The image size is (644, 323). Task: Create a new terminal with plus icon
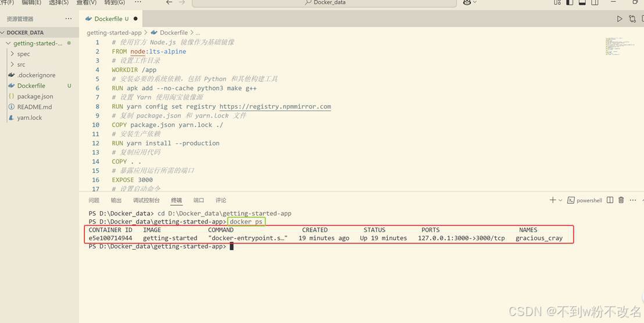pyautogui.click(x=553, y=200)
